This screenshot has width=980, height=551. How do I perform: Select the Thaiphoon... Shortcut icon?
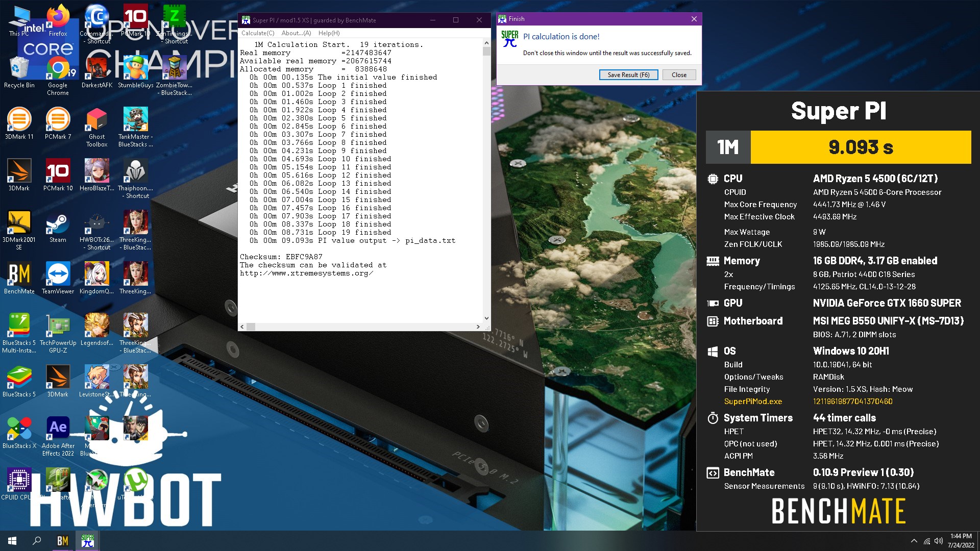135,179
